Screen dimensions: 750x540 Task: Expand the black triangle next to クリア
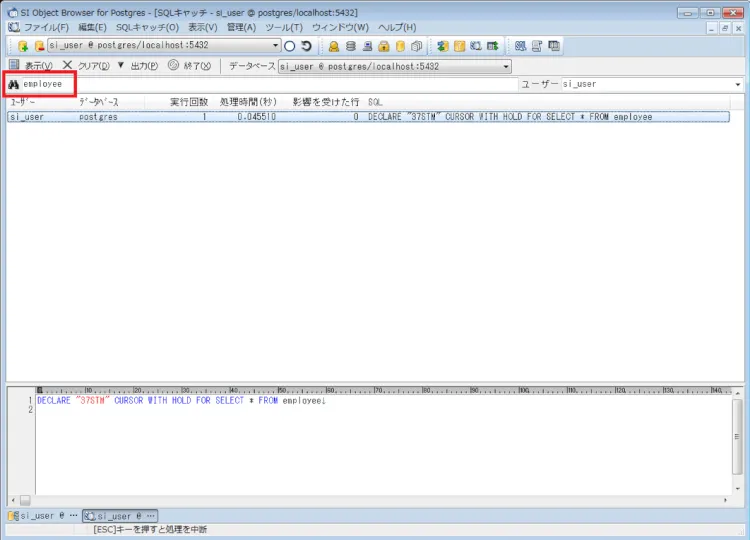coord(121,66)
